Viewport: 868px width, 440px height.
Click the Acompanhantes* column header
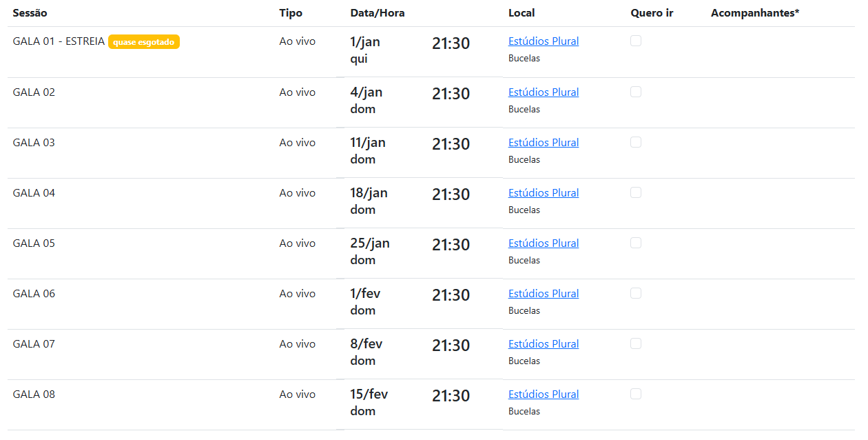pos(755,13)
